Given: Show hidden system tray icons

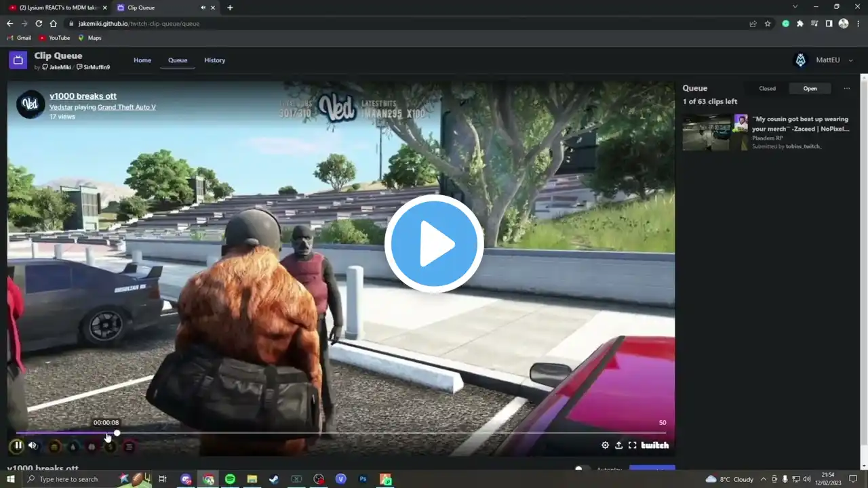Looking at the screenshot, I should tap(764, 479).
